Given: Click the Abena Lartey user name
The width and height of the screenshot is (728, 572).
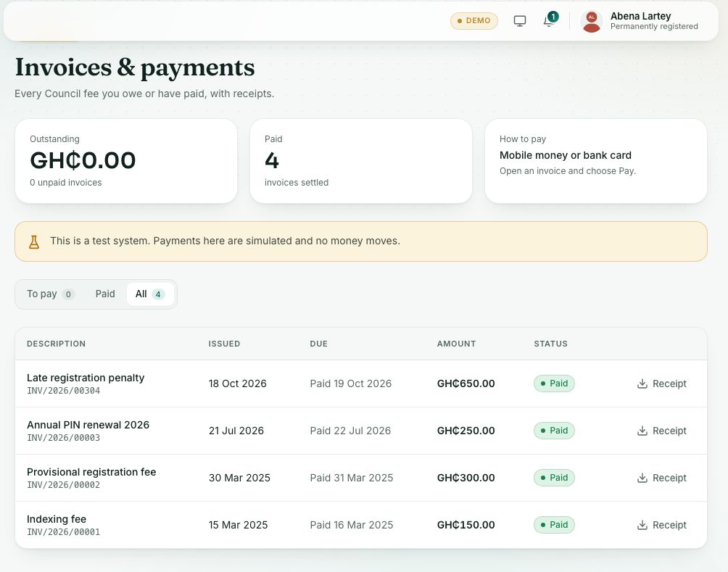Looking at the screenshot, I should pos(641,16).
